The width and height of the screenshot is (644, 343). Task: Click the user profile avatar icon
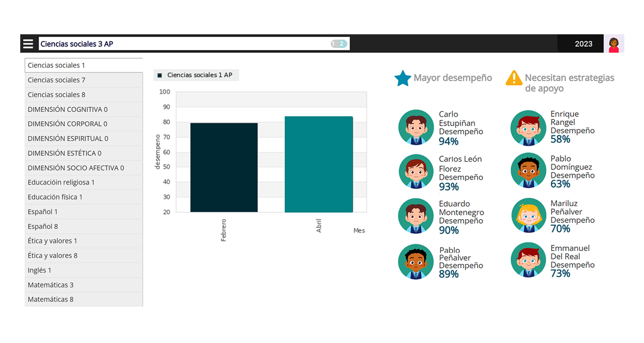pyautogui.click(x=614, y=44)
